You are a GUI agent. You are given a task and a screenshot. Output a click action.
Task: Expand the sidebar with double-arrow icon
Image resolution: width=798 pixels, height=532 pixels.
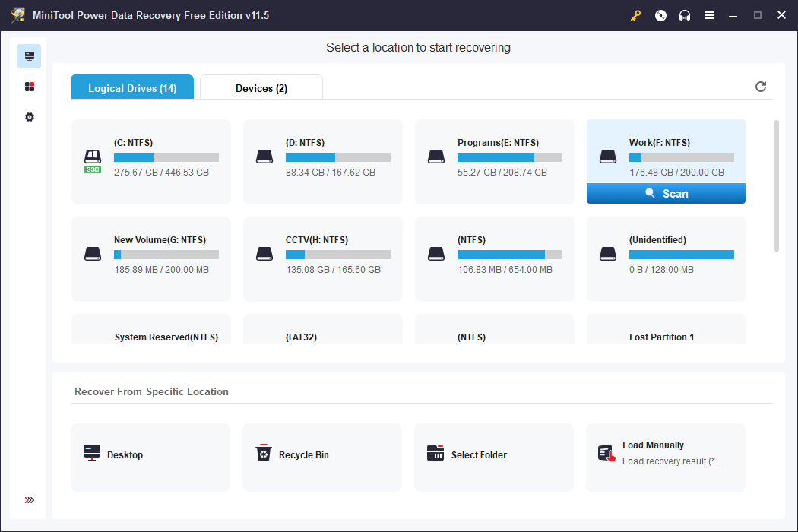[x=30, y=500]
